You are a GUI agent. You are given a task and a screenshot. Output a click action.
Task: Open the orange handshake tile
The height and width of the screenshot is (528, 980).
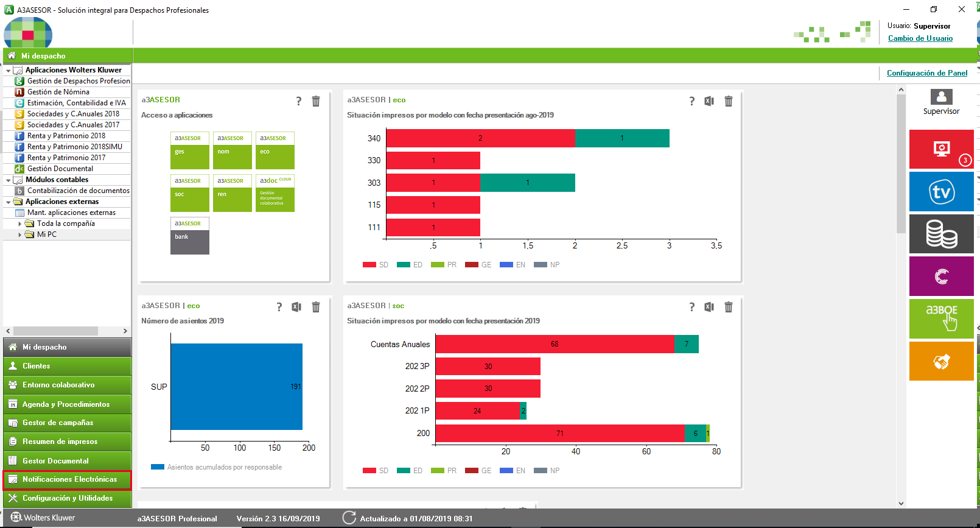tap(942, 361)
